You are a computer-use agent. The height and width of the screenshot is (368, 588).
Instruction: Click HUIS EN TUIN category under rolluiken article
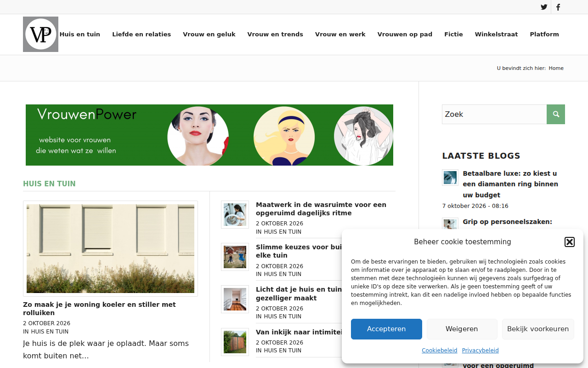[50, 332]
